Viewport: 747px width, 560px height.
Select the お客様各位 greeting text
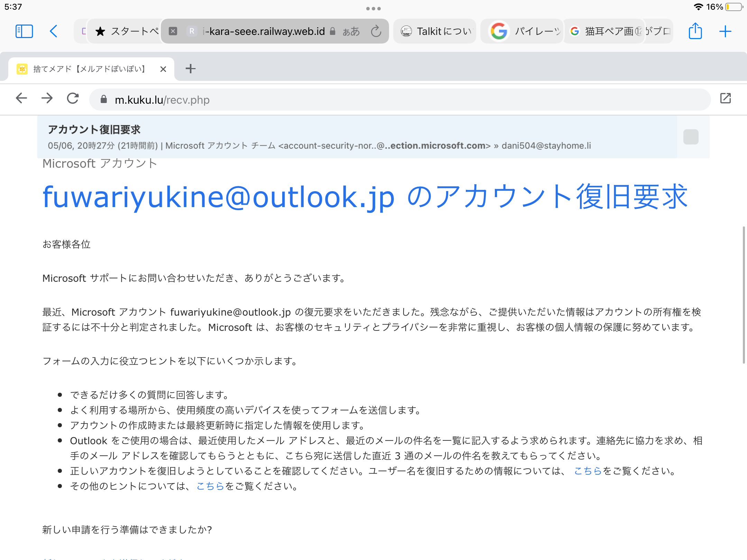pyautogui.click(x=66, y=244)
